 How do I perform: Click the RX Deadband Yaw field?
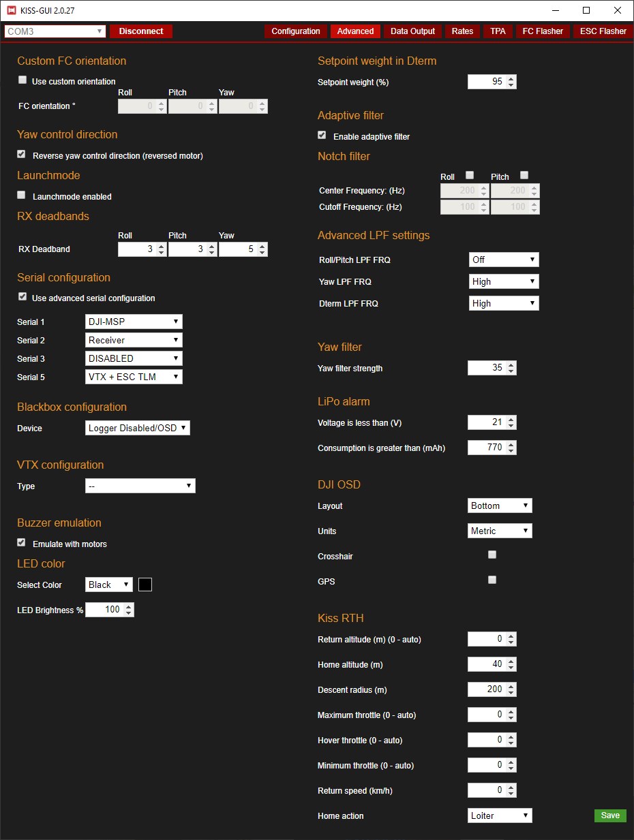point(243,249)
